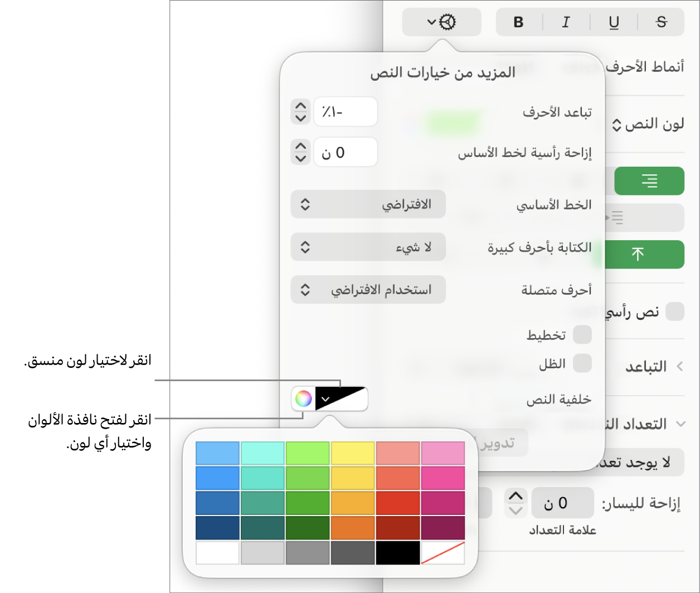Pick the light pink swatch
Screen dimensions: 700x593
443,453
